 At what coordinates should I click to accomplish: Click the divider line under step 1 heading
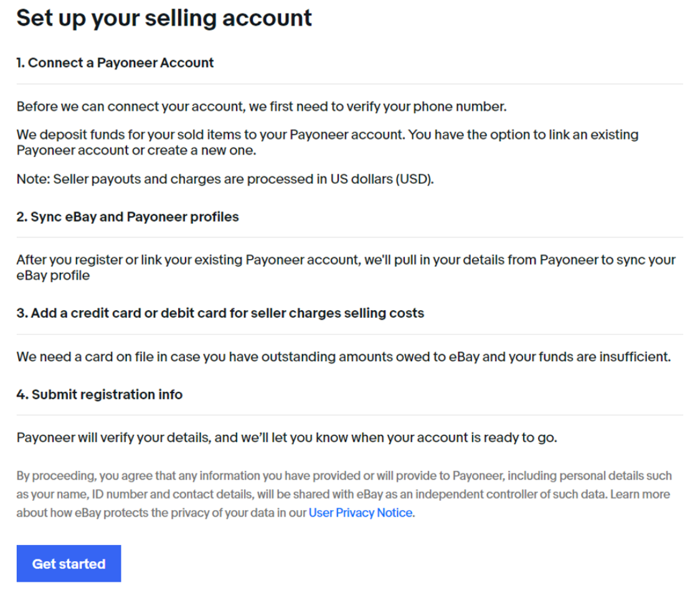point(349,83)
